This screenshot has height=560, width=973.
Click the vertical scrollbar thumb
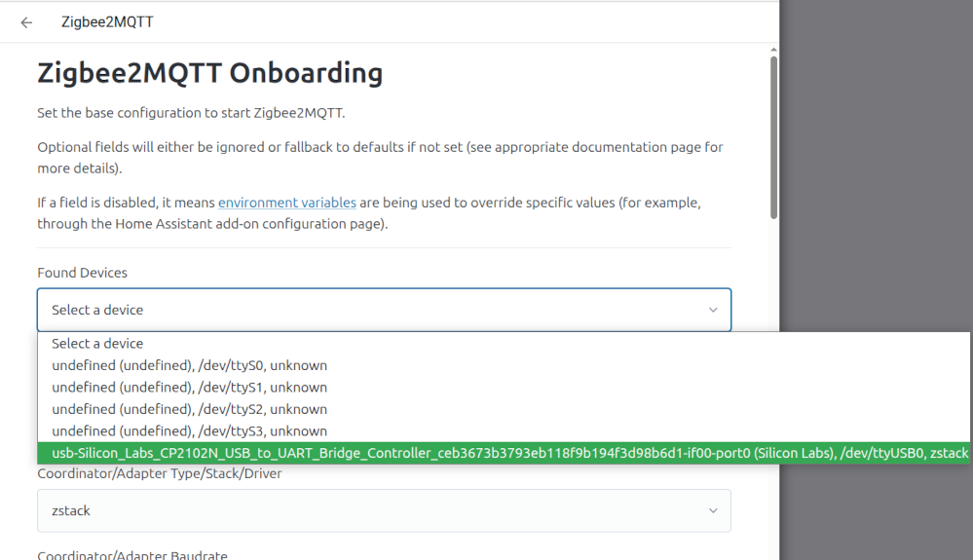click(773, 136)
